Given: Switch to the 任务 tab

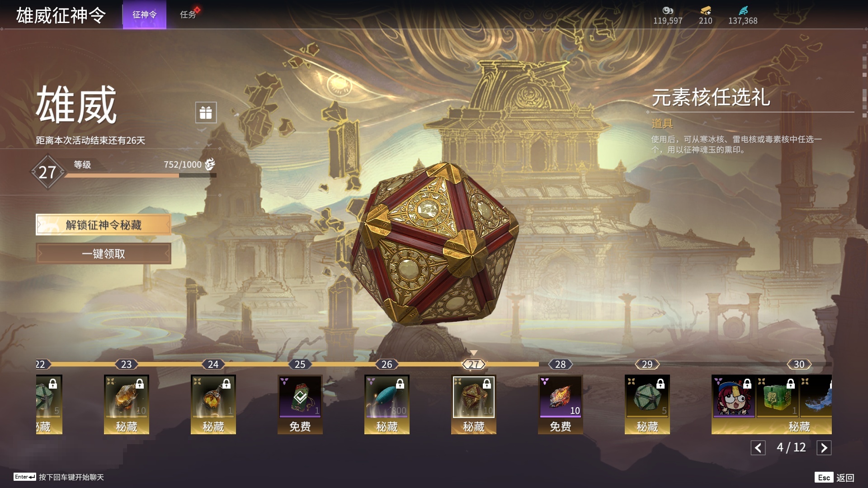Looking at the screenshot, I should [188, 14].
